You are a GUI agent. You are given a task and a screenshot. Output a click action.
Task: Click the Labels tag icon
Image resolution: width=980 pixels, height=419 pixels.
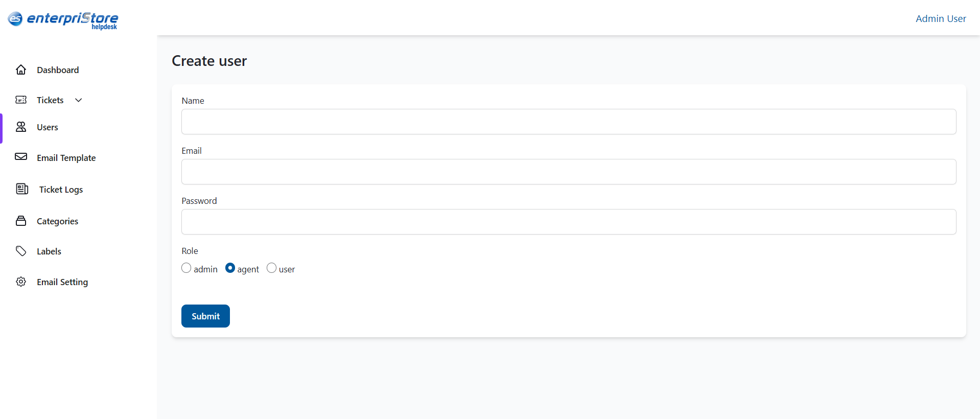[20, 251]
